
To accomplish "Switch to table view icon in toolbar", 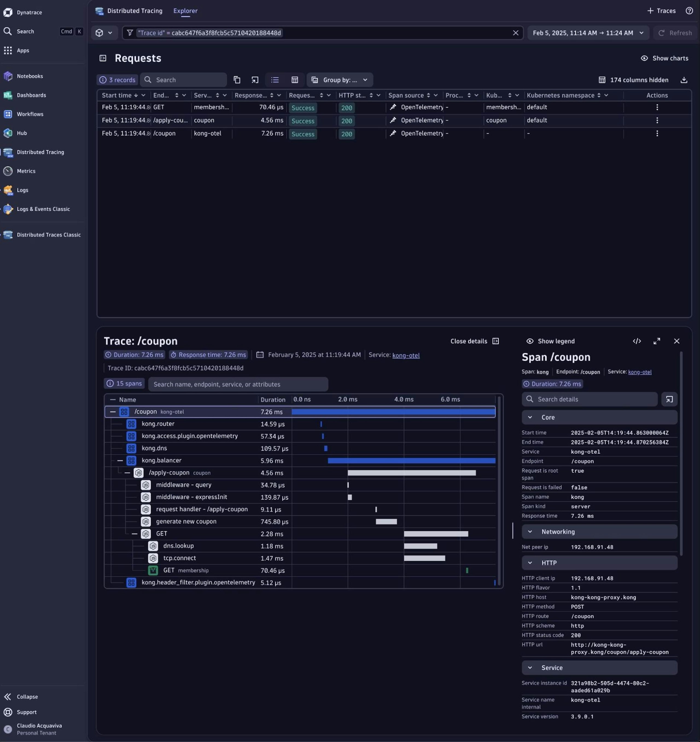I will point(294,80).
